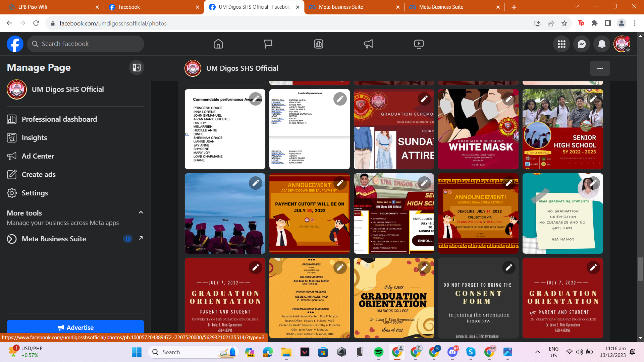Open Spotify from taskbar
The height and width of the screenshot is (362, 644).
(x=379, y=352)
